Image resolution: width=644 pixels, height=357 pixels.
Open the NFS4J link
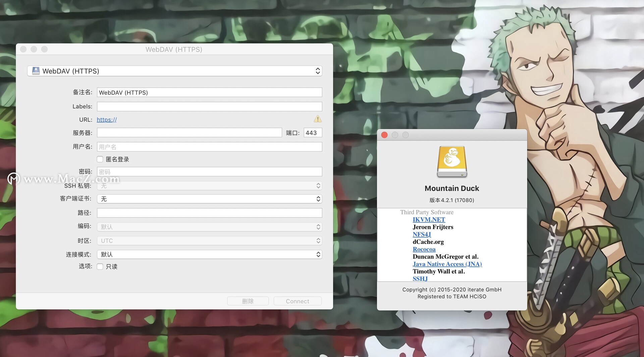pos(422,234)
